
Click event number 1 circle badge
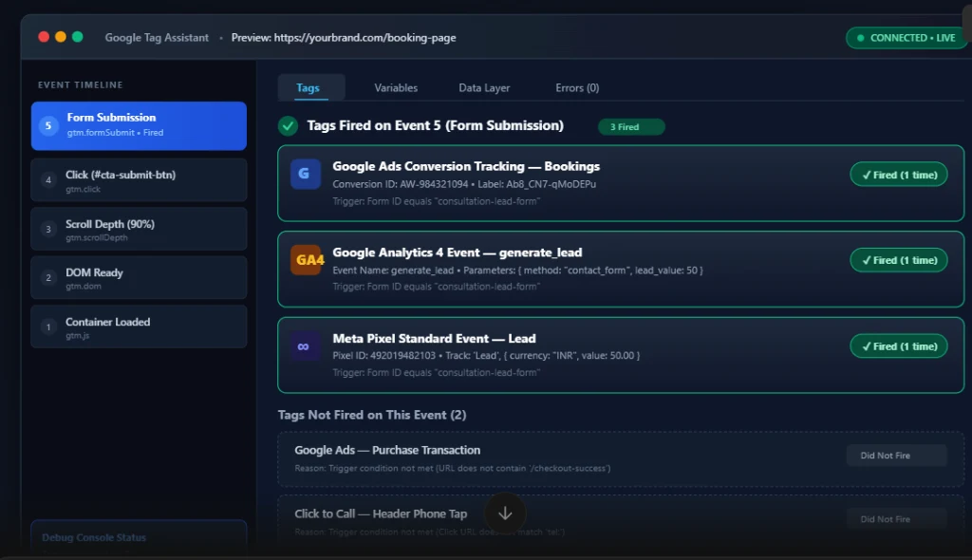pyautogui.click(x=48, y=327)
